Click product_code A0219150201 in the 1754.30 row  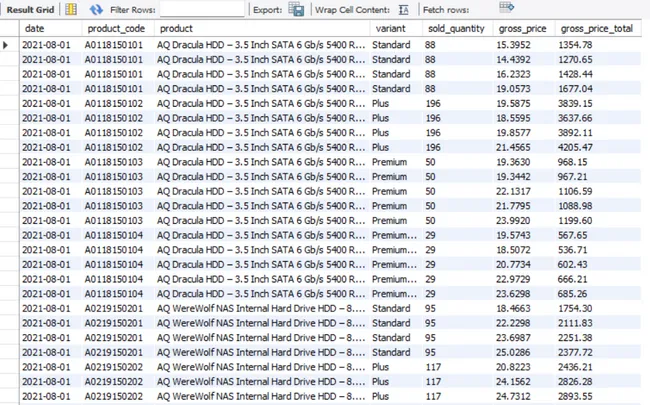click(x=114, y=308)
